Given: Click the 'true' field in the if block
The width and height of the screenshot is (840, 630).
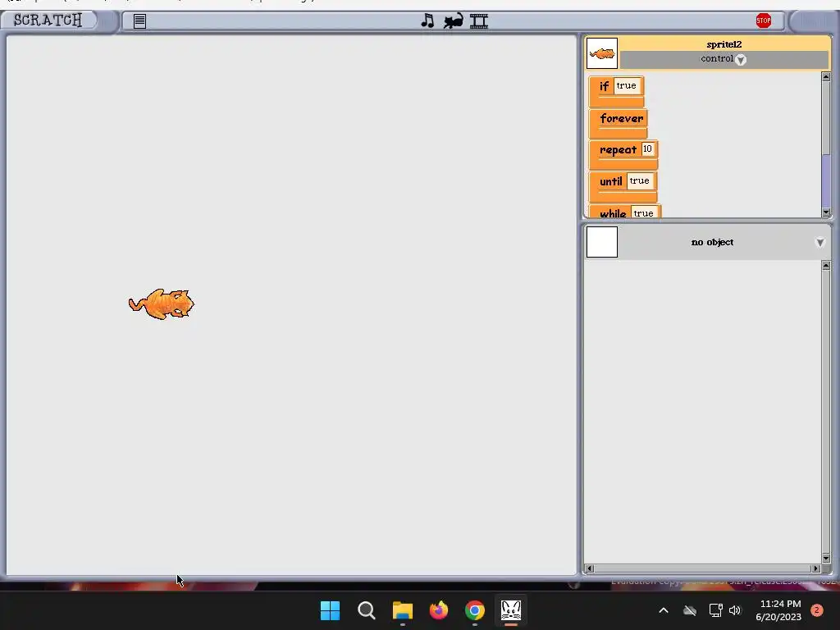Looking at the screenshot, I should 626,85.
